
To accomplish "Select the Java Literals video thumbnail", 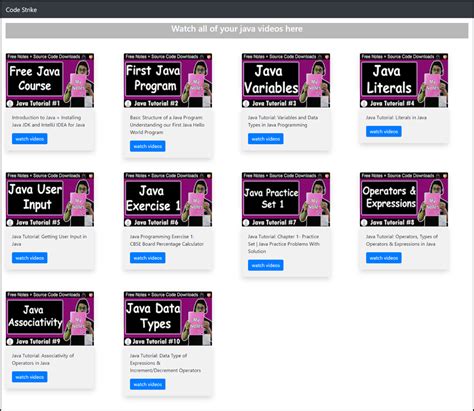I will tap(404, 80).
